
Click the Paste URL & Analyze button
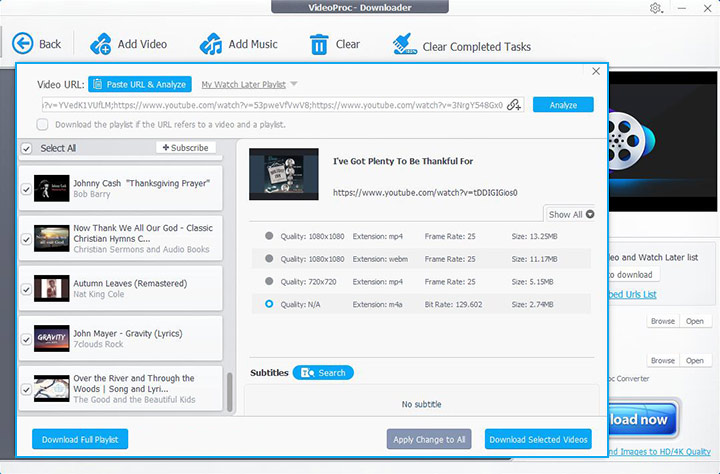[140, 85]
